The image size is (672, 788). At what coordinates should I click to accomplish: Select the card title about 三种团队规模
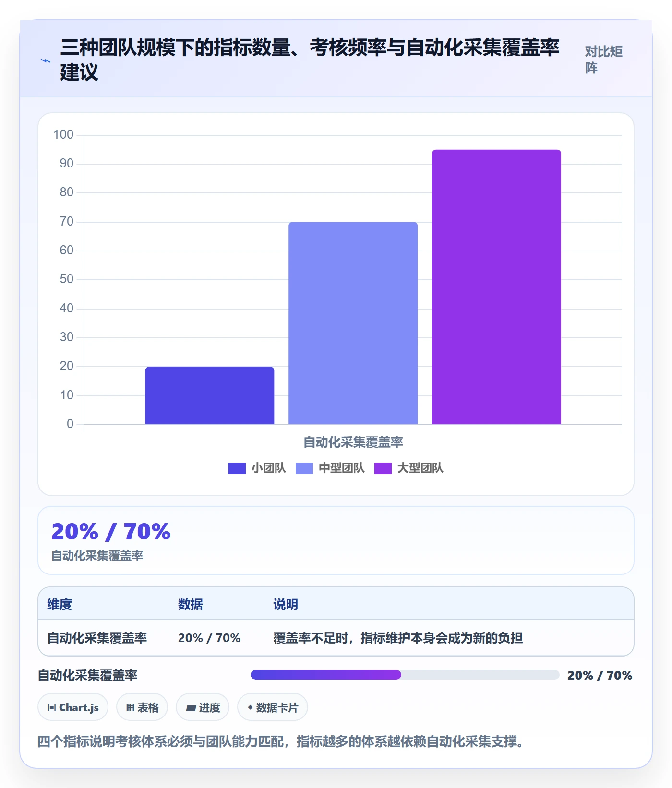click(x=310, y=60)
